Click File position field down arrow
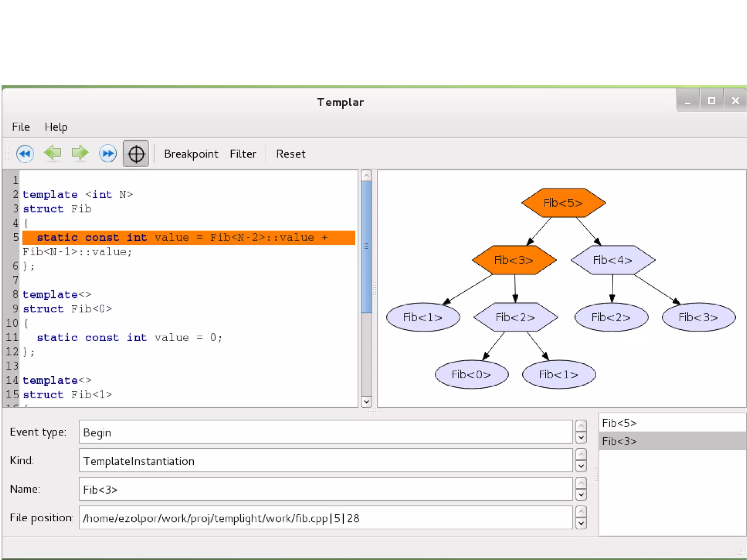 (581, 524)
